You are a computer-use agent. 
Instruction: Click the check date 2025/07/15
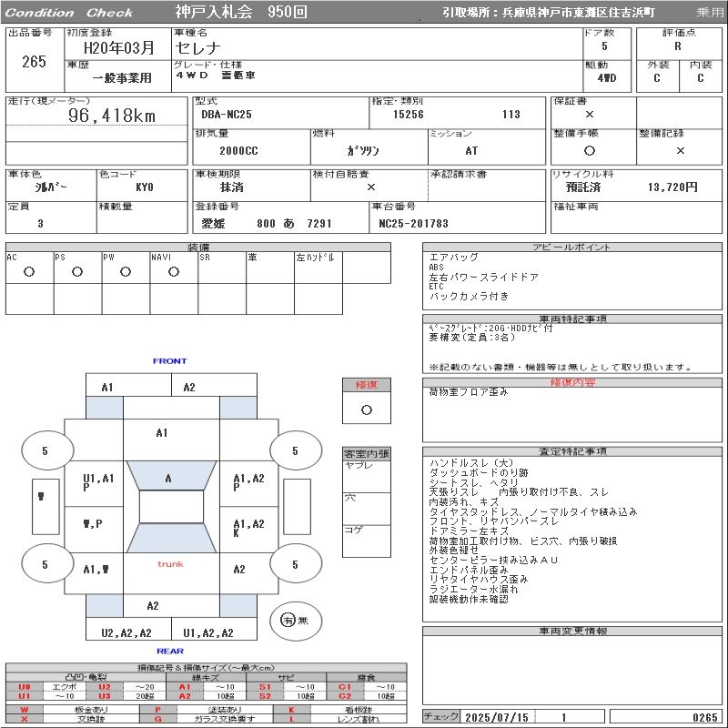click(497, 717)
